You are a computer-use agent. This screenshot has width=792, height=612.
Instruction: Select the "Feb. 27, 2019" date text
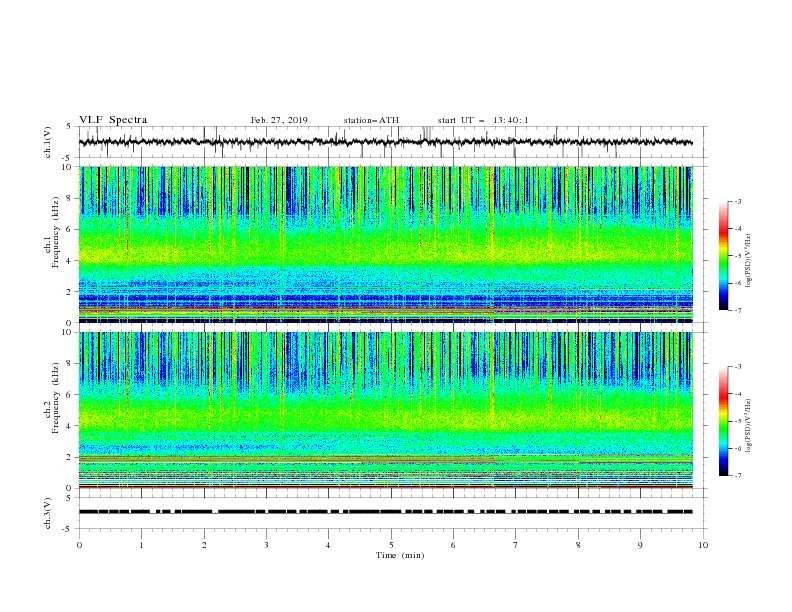(x=279, y=120)
